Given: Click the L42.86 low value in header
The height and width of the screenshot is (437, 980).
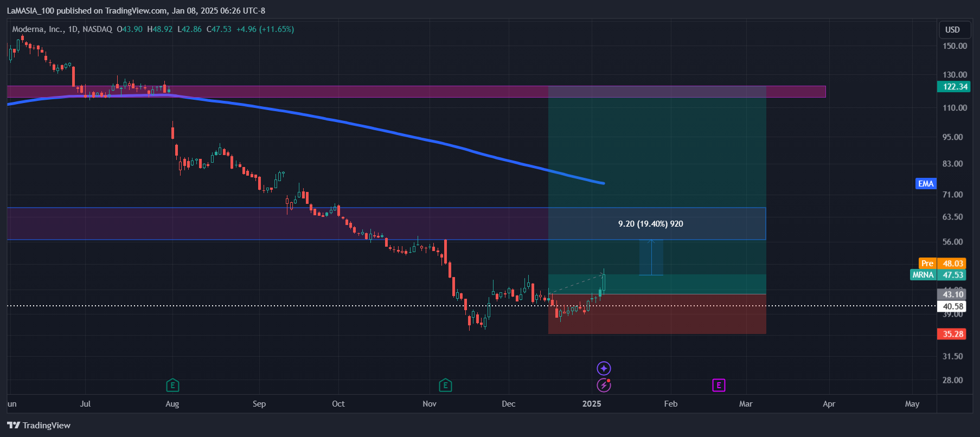Looking at the screenshot, I should click(x=189, y=29).
